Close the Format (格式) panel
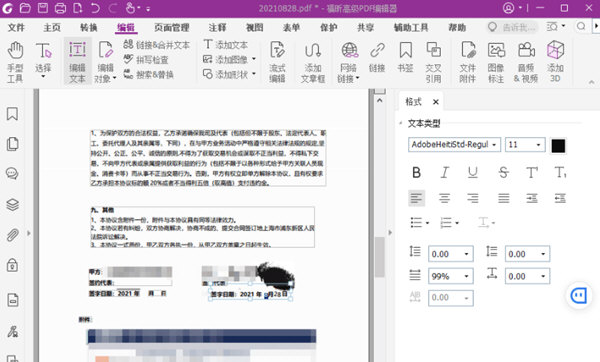 point(435,102)
